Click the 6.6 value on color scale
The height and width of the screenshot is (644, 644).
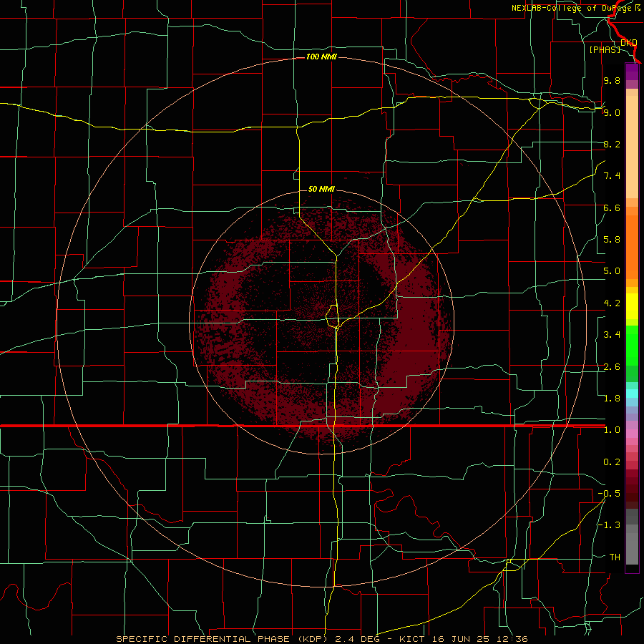click(612, 208)
